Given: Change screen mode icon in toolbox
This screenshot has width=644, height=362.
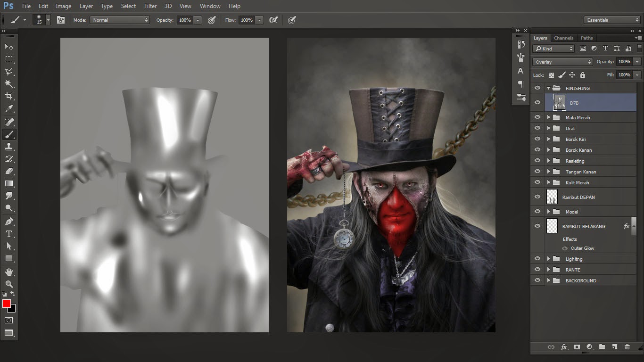Looking at the screenshot, I should point(9,332).
